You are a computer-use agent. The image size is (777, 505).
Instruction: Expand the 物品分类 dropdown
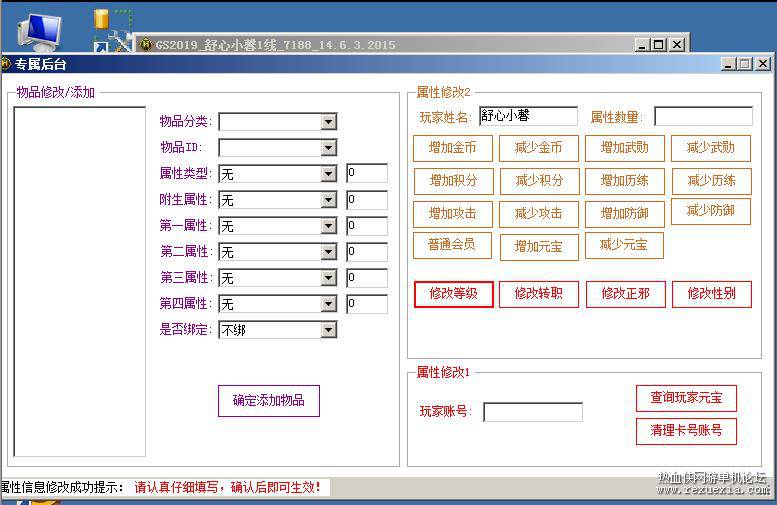[x=328, y=122]
